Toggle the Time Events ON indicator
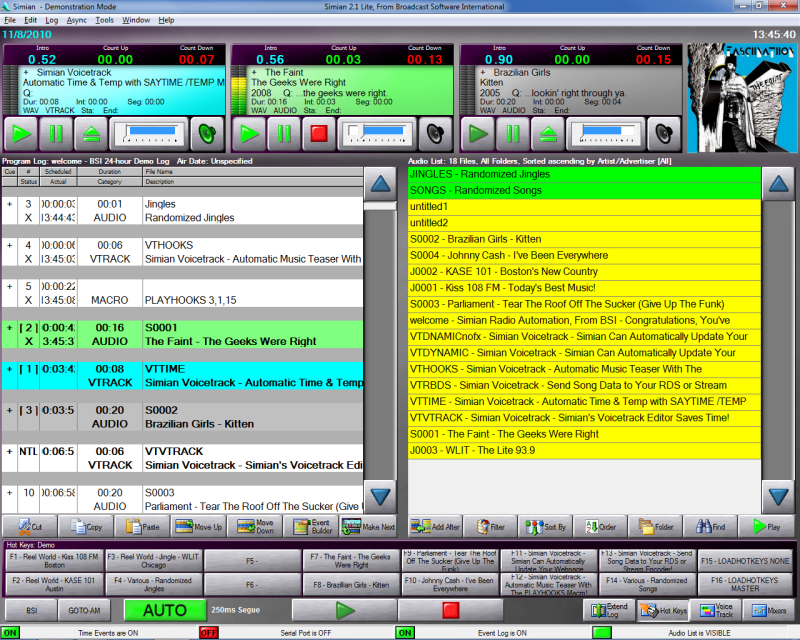Viewport: 800px width, 640px height. [x=10, y=632]
